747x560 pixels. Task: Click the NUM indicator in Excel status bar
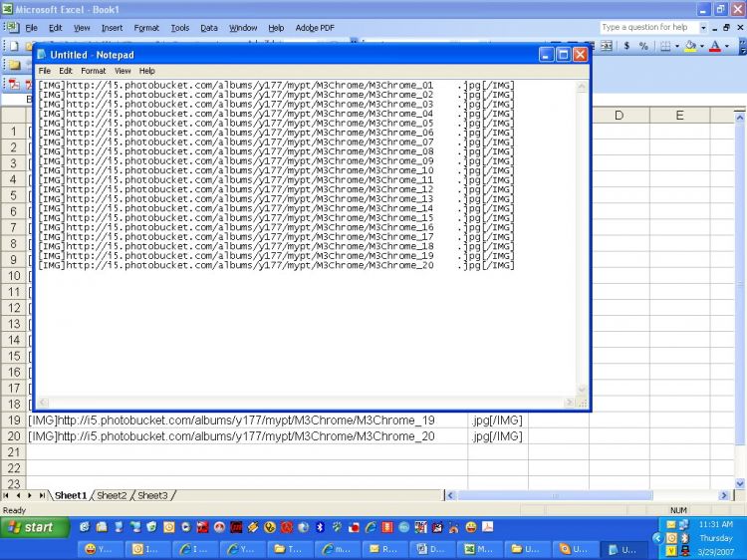(x=678, y=510)
